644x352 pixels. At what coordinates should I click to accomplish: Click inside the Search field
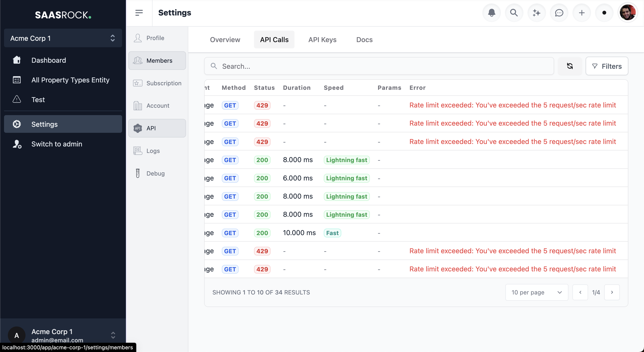point(300,66)
